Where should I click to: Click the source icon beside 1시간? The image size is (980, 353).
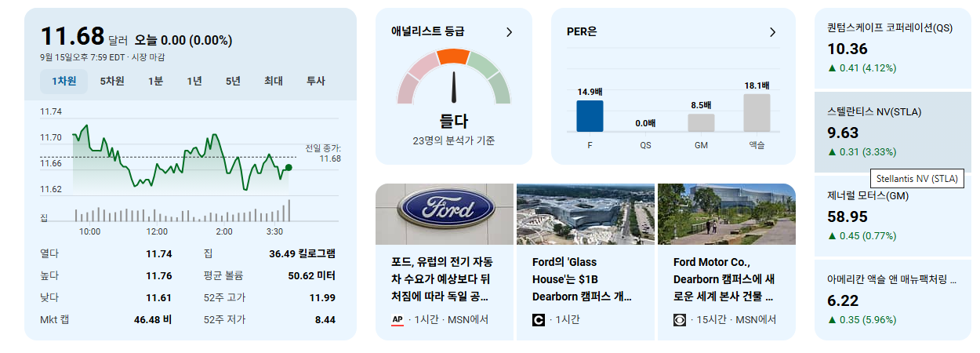[539, 320]
